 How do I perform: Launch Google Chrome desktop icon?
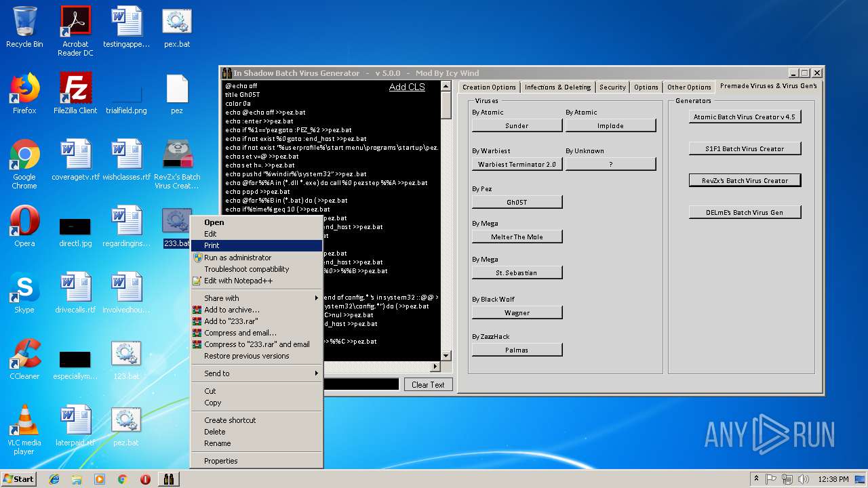point(24,164)
